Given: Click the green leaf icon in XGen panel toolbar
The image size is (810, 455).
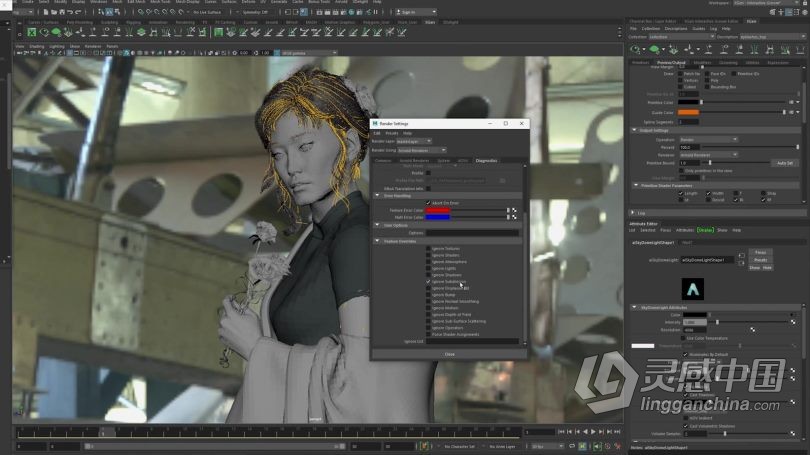Looking at the screenshot, I should 655,50.
